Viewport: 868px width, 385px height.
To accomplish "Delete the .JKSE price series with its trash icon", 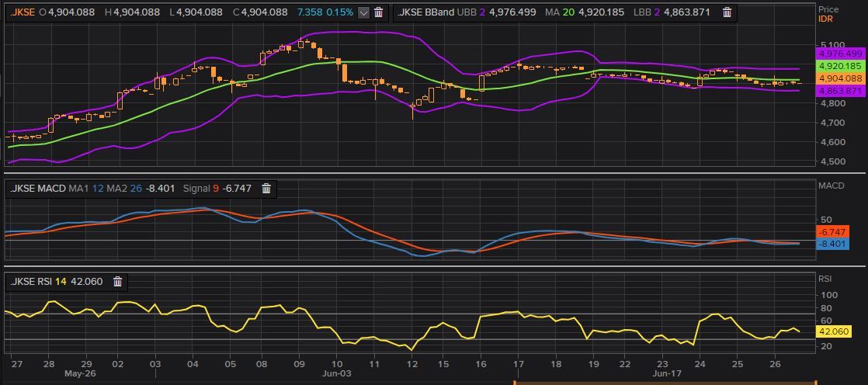I will [x=379, y=12].
